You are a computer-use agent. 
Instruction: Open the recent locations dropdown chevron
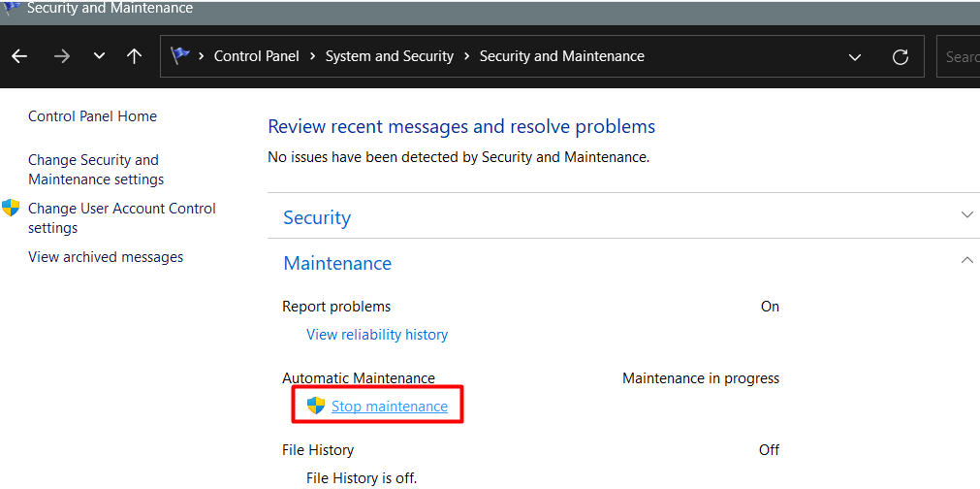(x=99, y=56)
